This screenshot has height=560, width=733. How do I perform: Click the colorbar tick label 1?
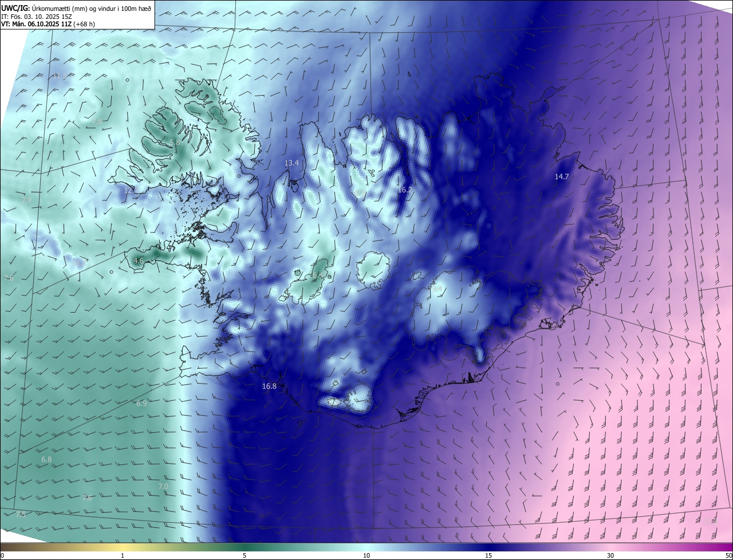click(x=123, y=556)
